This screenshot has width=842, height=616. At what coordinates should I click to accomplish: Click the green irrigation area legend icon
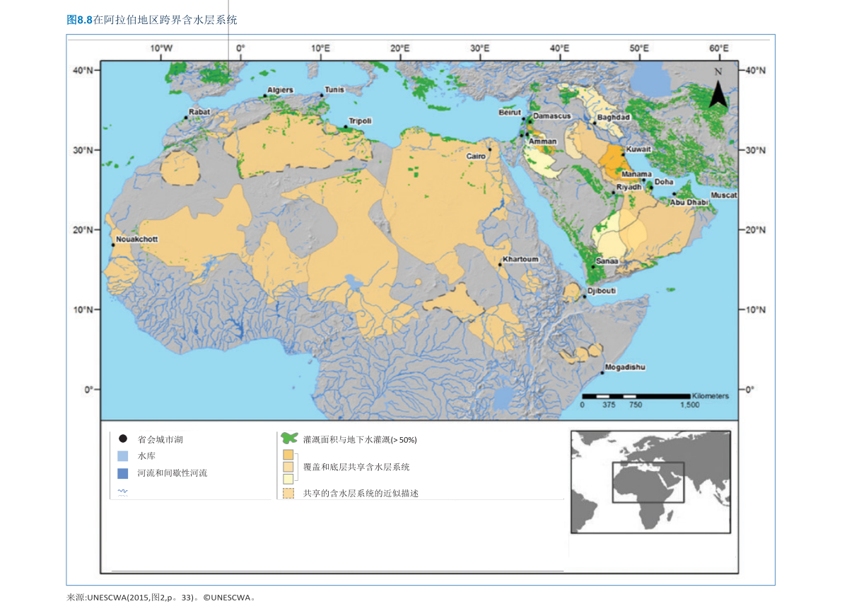(288, 438)
